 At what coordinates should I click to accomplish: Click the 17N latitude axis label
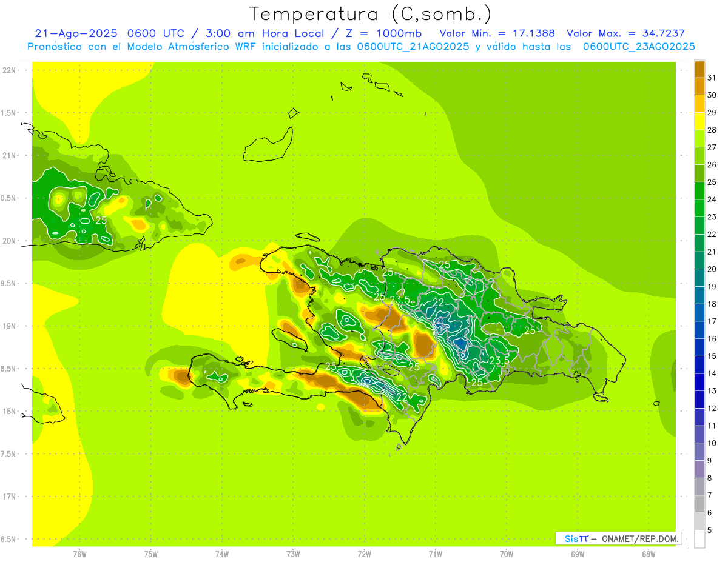click(9, 497)
